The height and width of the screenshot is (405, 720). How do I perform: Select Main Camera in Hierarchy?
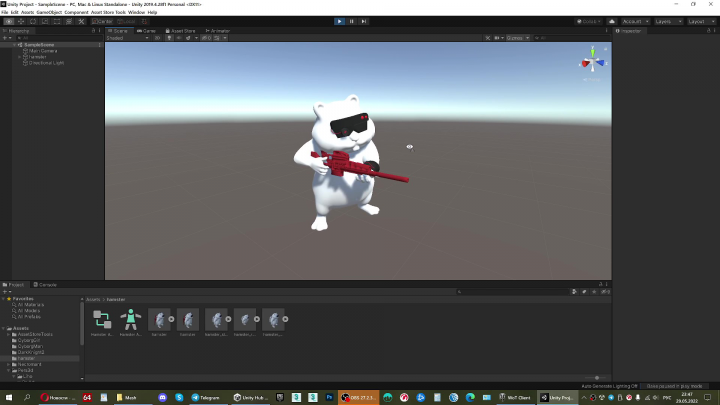pos(43,51)
